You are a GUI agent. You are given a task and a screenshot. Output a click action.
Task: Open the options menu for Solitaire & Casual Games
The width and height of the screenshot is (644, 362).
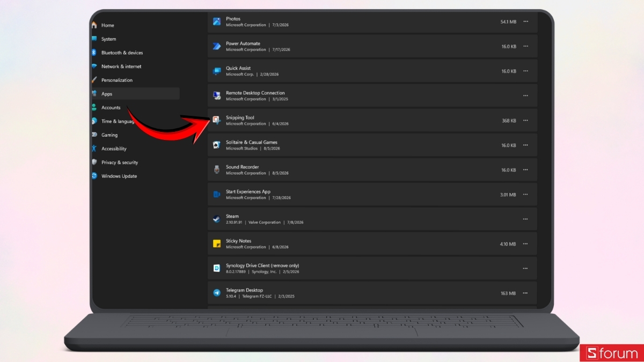525,145
